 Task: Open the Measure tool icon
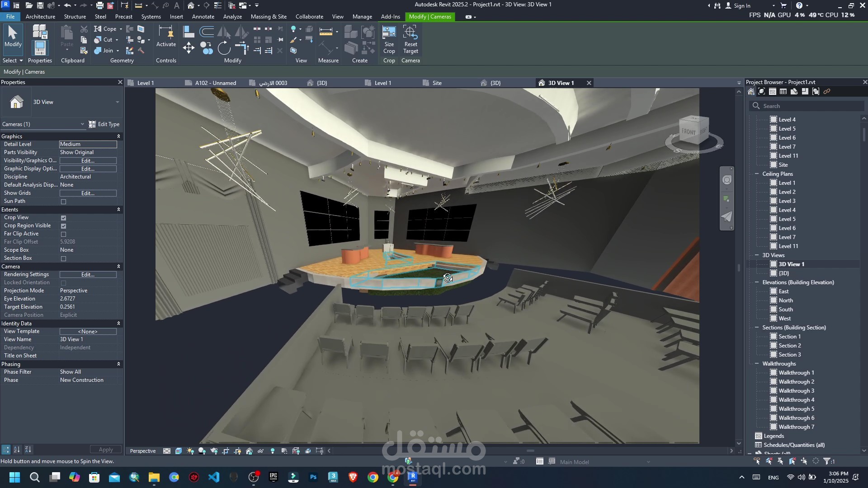point(325,32)
